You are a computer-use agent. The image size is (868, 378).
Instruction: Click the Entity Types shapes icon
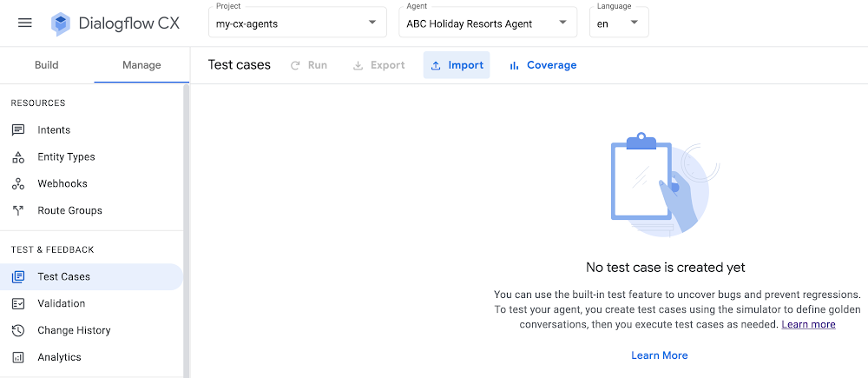click(18, 157)
